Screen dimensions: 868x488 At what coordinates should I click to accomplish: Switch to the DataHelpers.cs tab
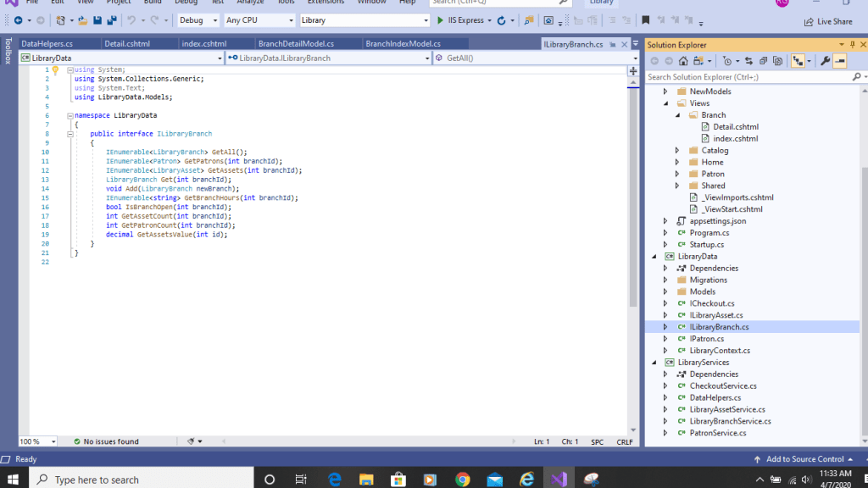click(x=47, y=44)
